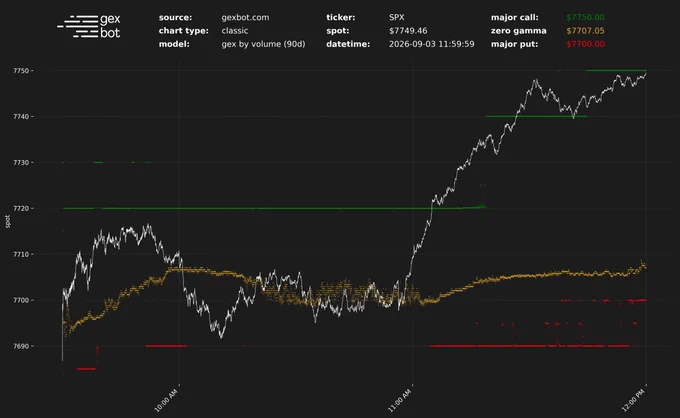Click the 7720 y-axis tick label
This screenshot has height=418, width=680.
[21, 209]
